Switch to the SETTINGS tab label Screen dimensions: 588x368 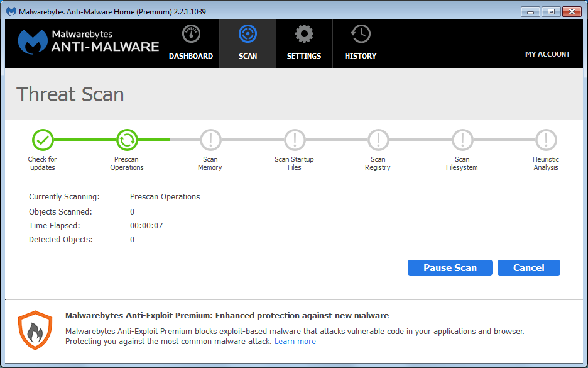[304, 56]
